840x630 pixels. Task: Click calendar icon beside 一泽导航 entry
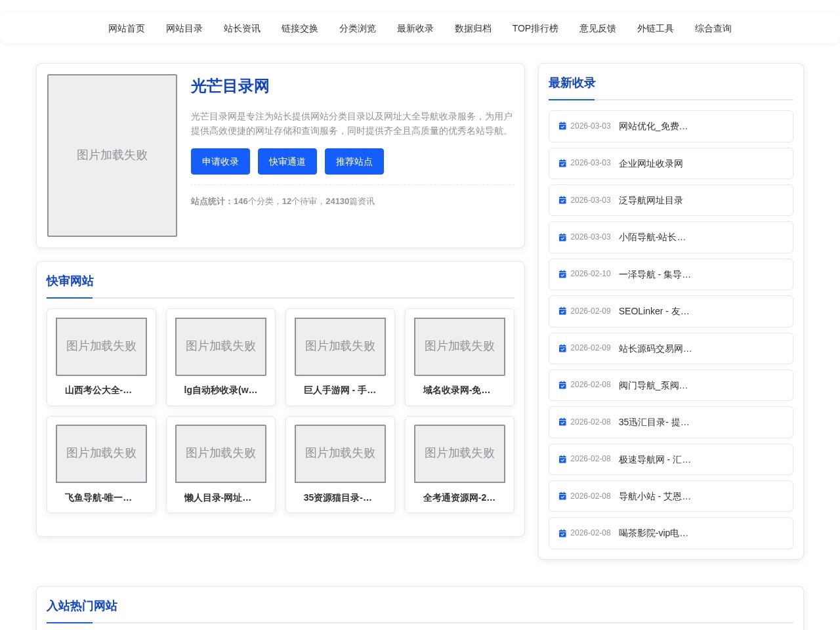coord(562,274)
